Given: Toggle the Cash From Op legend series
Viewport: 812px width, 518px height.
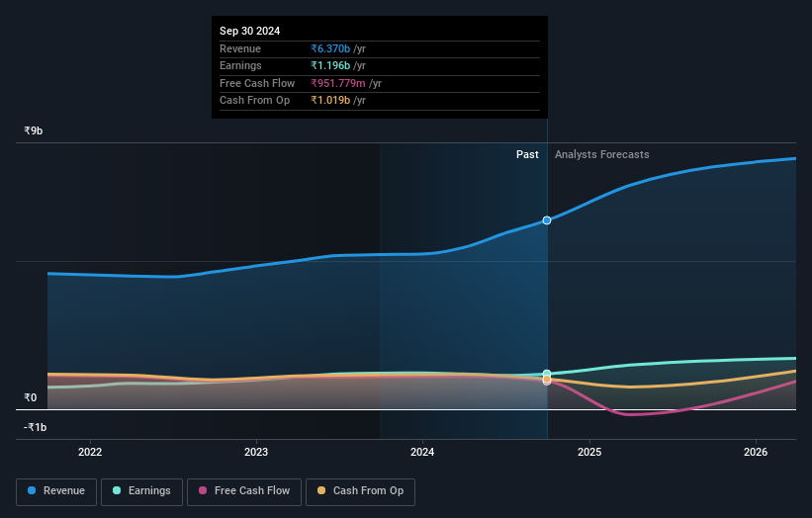Looking at the screenshot, I should coord(360,491).
